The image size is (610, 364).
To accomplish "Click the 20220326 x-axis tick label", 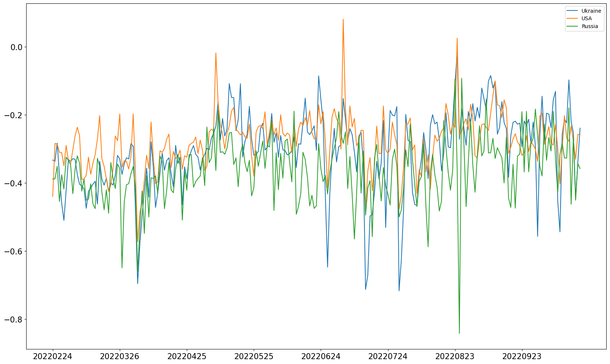I will pos(119,357).
